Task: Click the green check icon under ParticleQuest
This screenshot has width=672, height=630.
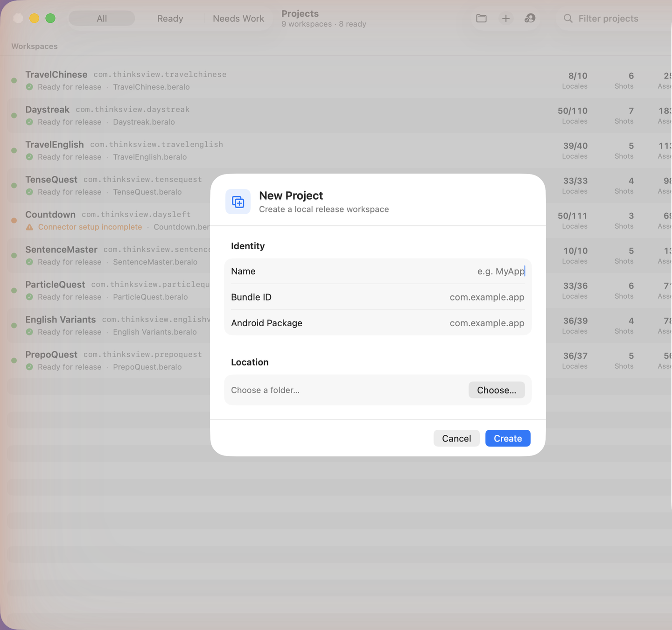Action: pos(29,297)
